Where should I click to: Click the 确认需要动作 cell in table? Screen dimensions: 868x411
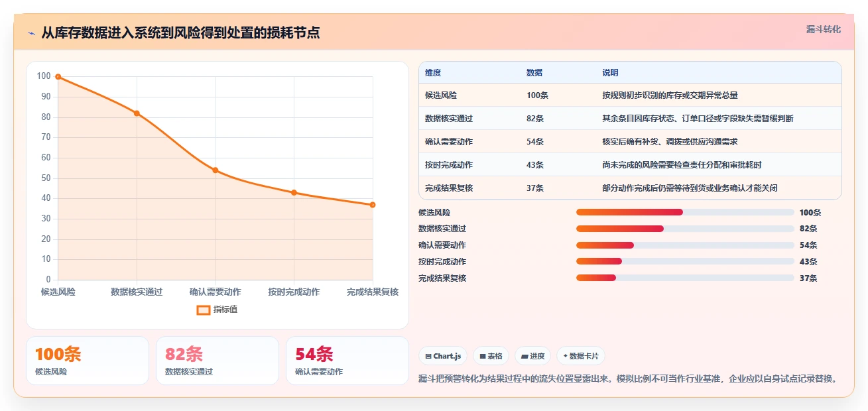pos(449,142)
